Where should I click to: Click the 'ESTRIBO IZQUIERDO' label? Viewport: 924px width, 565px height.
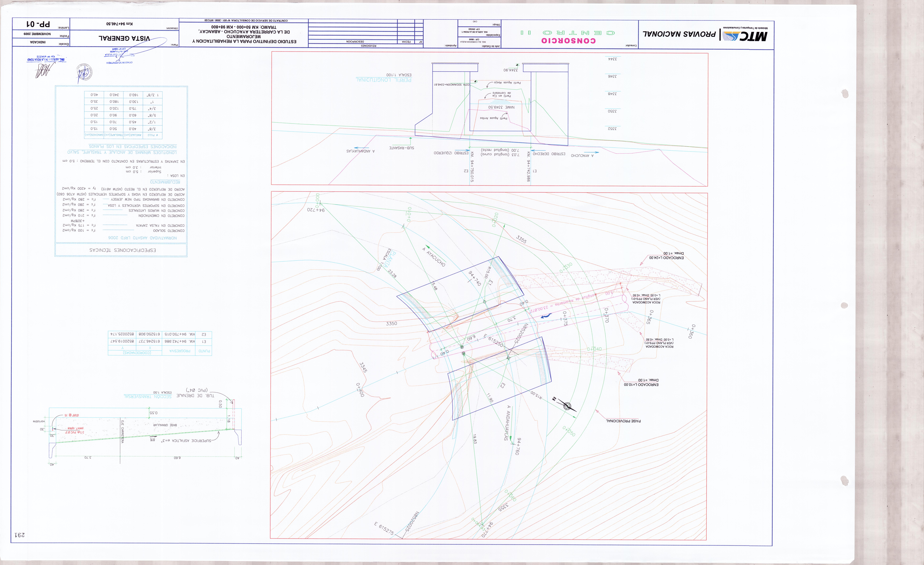click(451, 153)
